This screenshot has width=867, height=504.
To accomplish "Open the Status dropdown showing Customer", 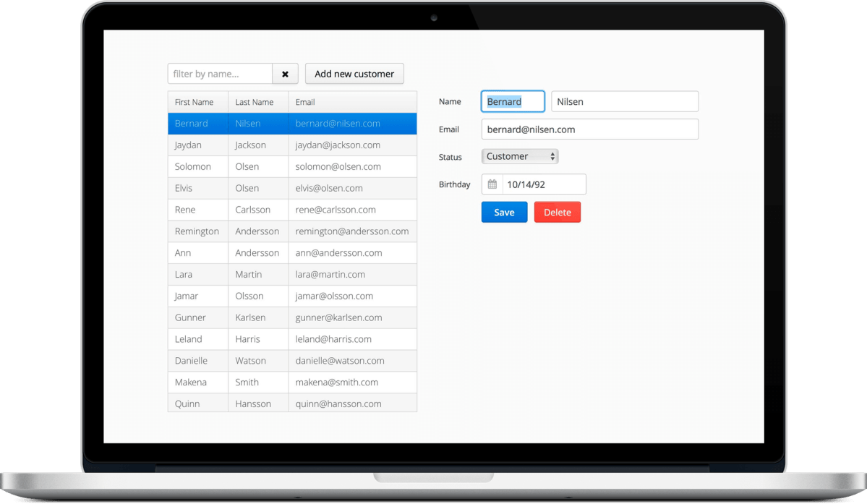I will click(x=517, y=155).
